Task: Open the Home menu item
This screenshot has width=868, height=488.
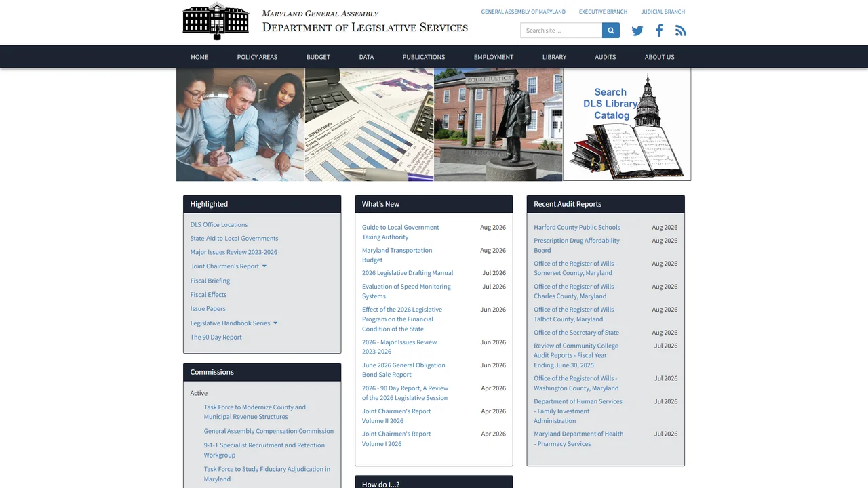Action: [x=199, y=57]
